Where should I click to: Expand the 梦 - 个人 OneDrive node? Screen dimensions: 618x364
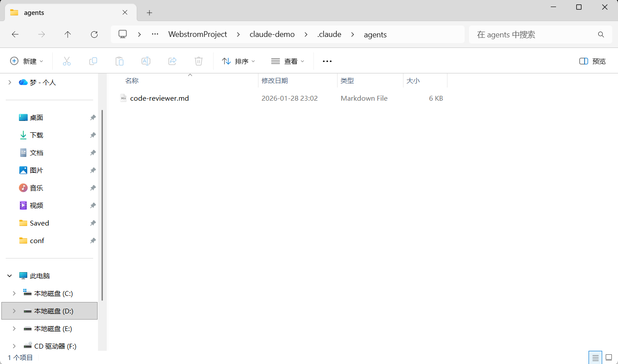10,82
